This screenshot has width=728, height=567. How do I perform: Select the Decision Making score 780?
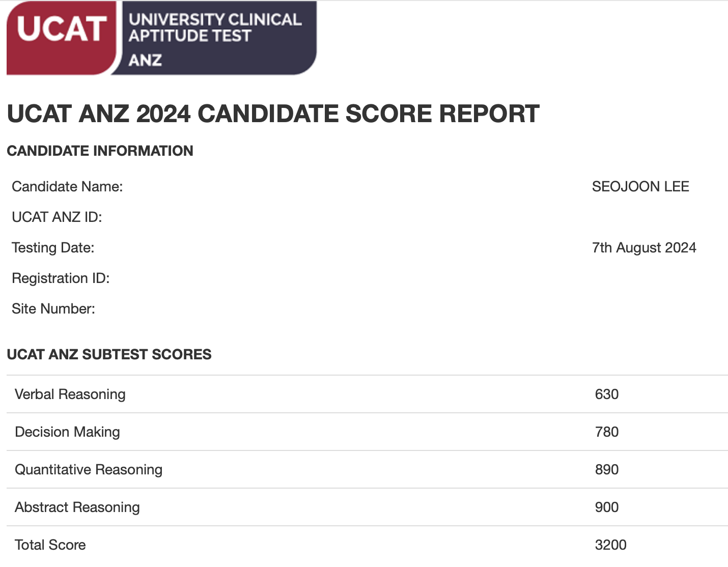(607, 432)
